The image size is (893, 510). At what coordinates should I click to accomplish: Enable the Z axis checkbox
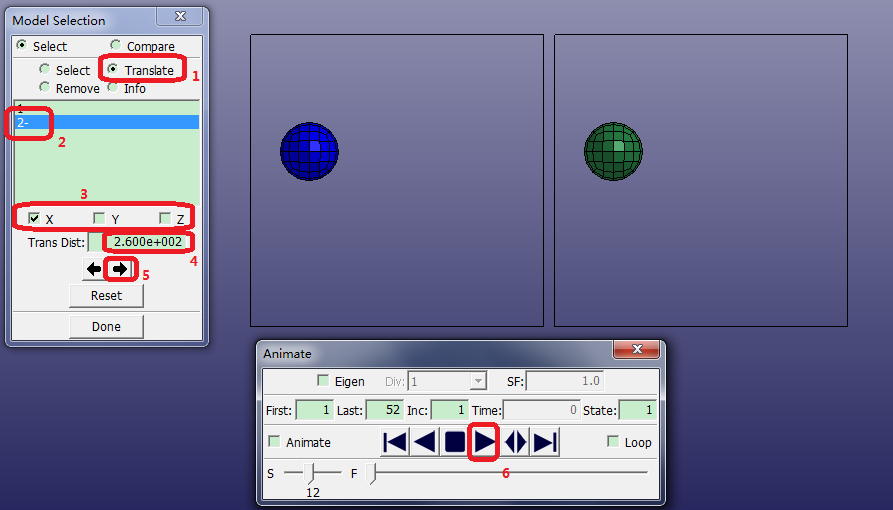tap(165, 219)
